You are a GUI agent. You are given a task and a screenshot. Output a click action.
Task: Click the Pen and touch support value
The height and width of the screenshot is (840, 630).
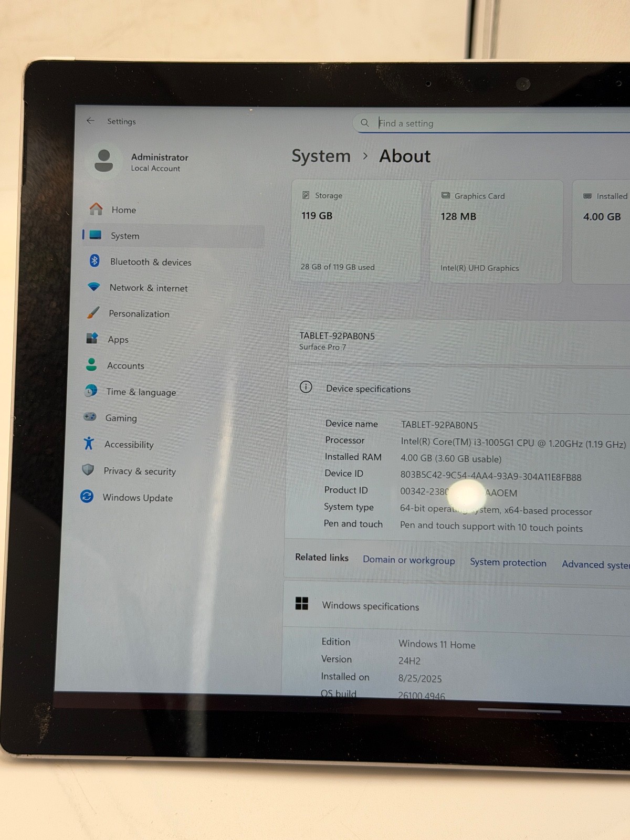pyautogui.click(x=491, y=527)
